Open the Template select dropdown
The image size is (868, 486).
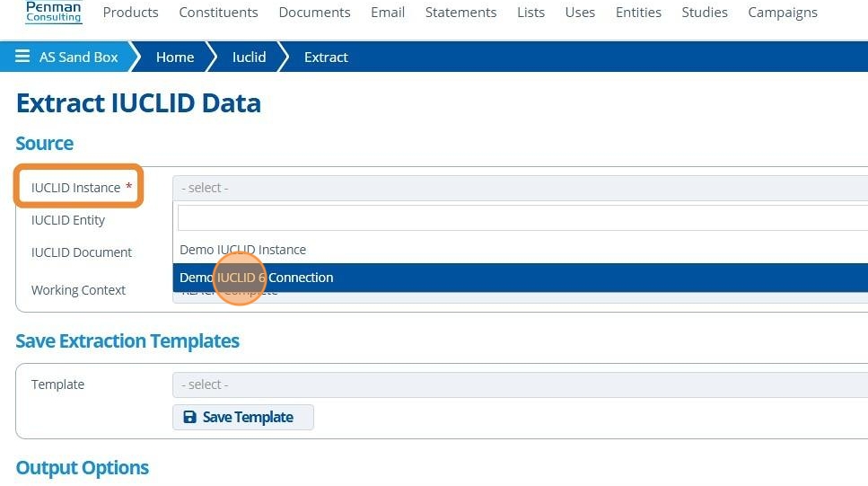tap(521, 384)
